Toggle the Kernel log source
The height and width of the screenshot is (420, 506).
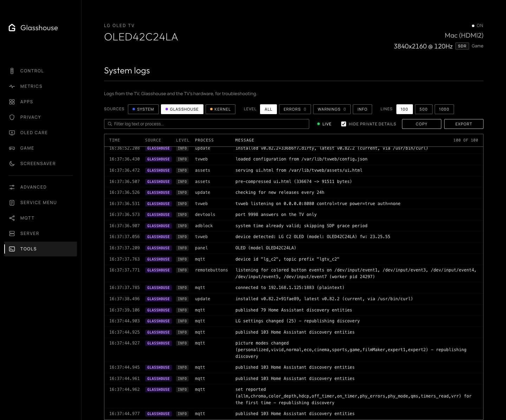(x=220, y=109)
